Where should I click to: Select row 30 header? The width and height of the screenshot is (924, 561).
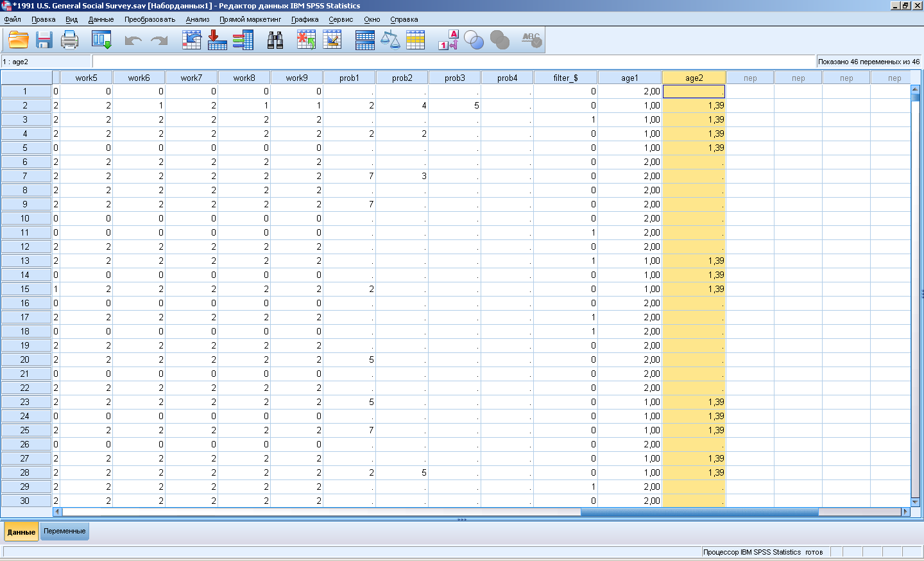pos(25,501)
